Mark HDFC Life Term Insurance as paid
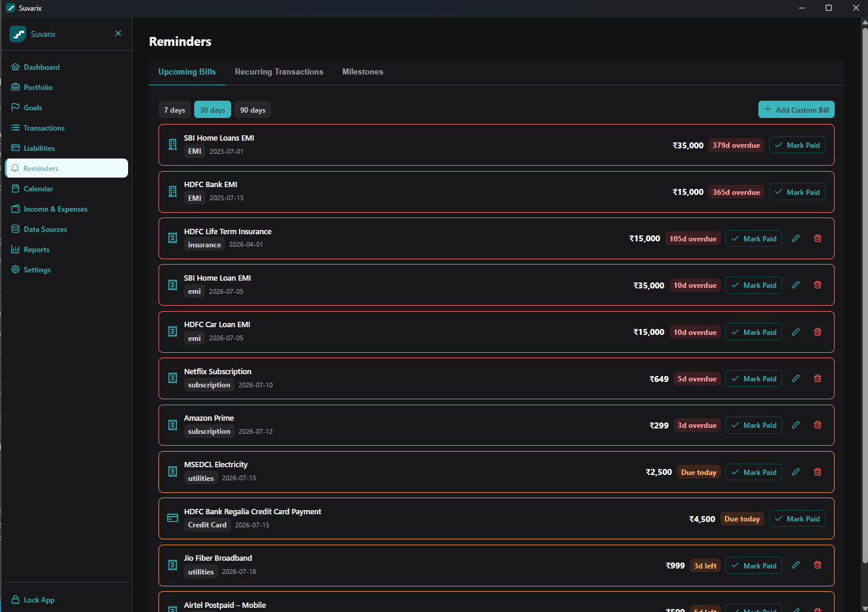This screenshot has width=868, height=612. point(754,238)
